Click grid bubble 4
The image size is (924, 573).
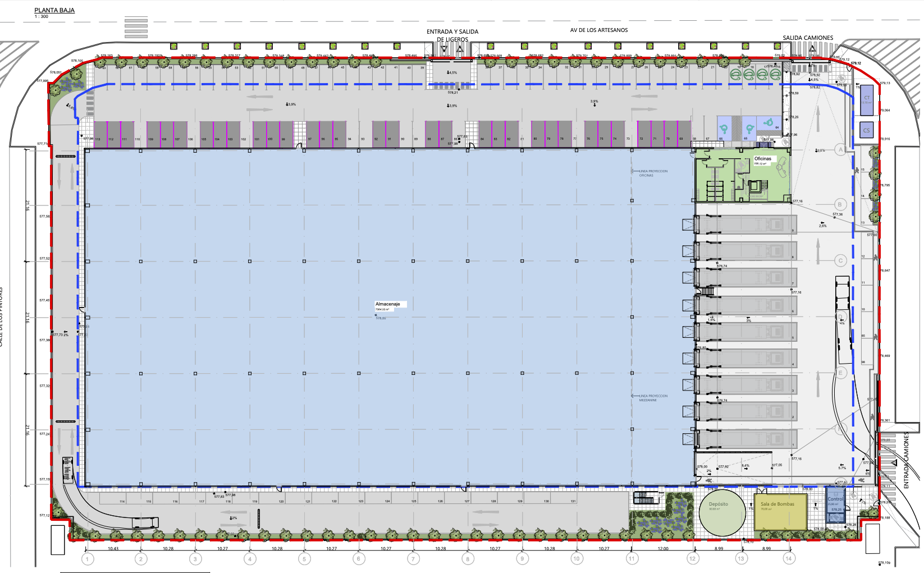[250, 559]
